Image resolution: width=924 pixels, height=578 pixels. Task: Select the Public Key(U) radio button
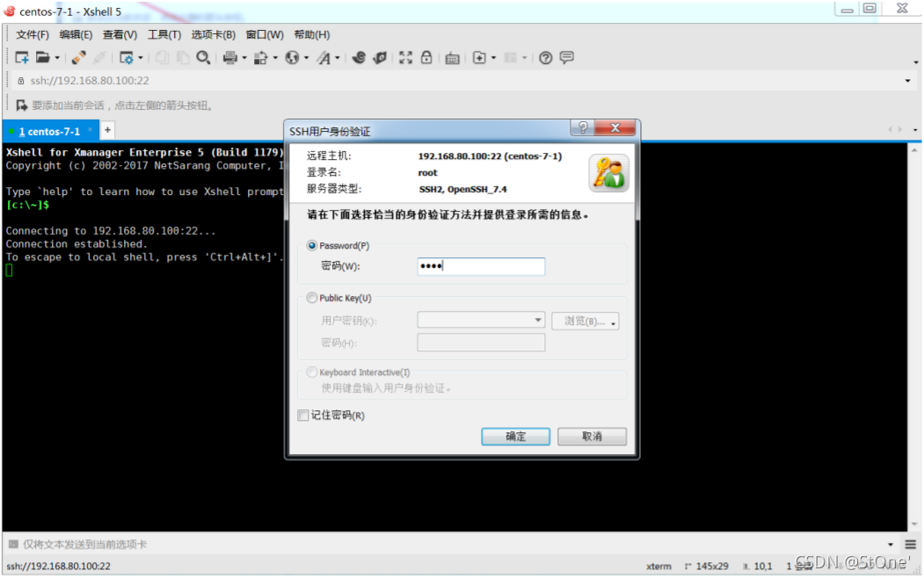point(312,298)
